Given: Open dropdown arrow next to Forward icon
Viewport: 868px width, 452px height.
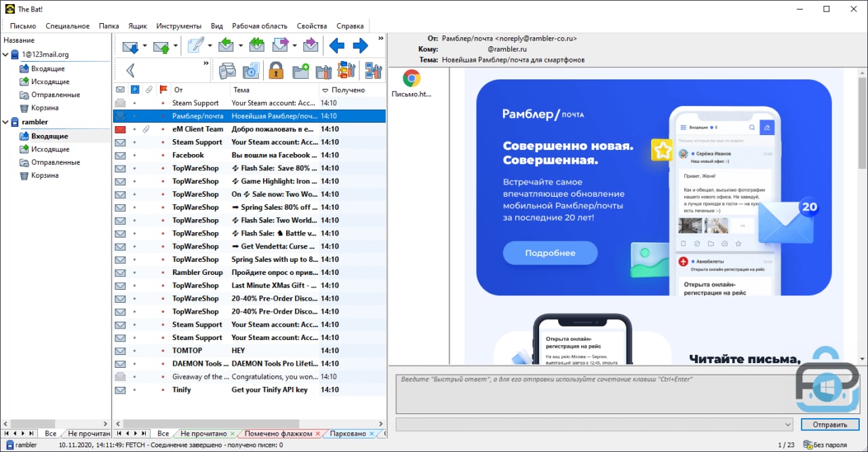Looking at the screenshot, I should coord(294,46).
